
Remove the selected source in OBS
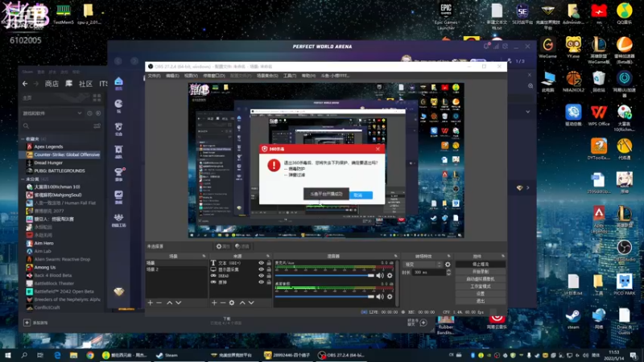pyautogui.click(x=223, y=303)
